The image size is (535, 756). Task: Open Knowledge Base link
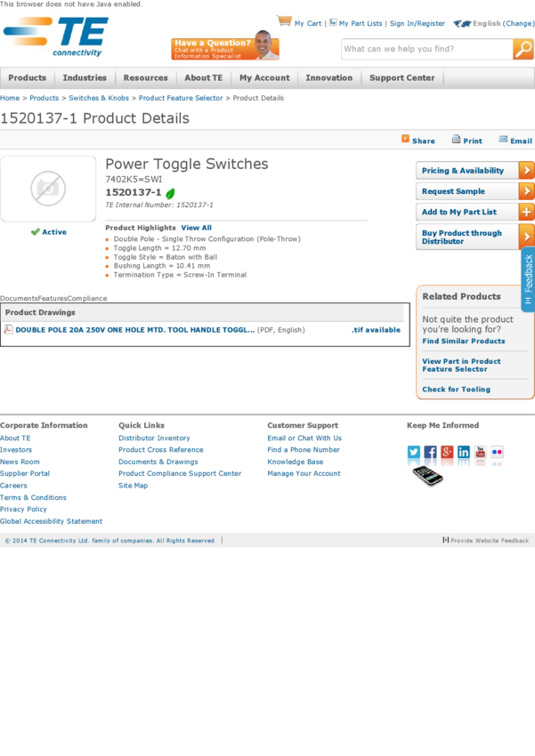click(x=296, y=462)
